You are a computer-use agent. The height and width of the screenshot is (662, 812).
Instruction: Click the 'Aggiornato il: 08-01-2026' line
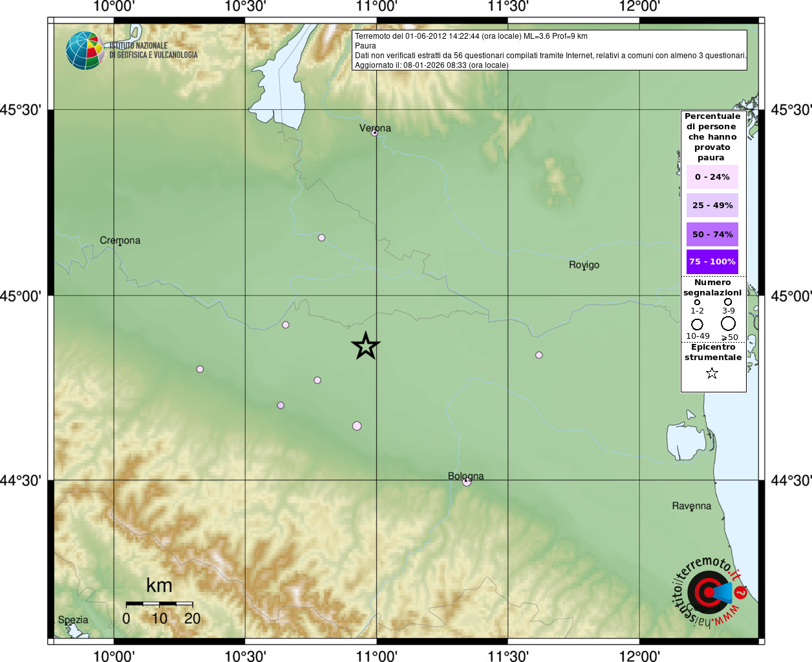coord(431,65)
